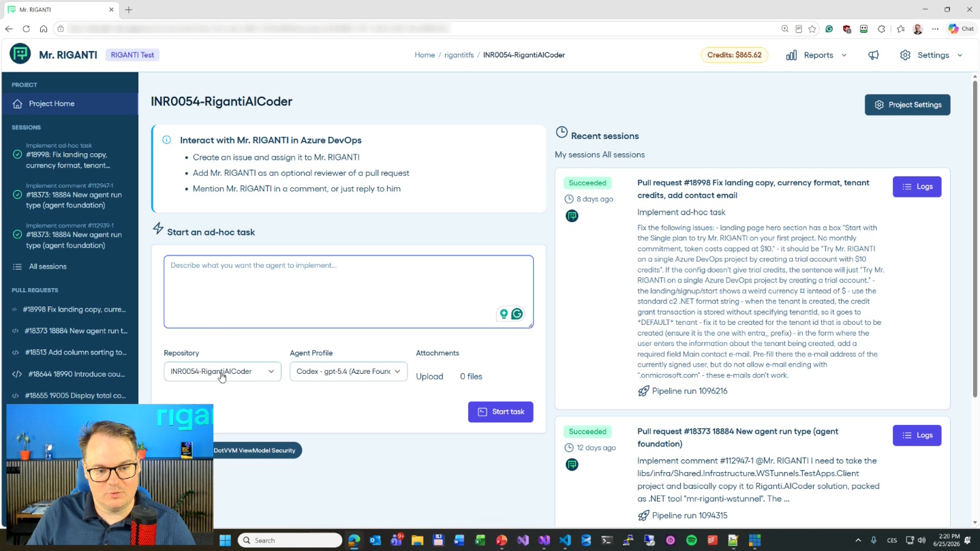The height and width of the screenshot is (551, 980).
Task: Click the Mr. RIGANTI robot logo
Action: pos(20,54)
